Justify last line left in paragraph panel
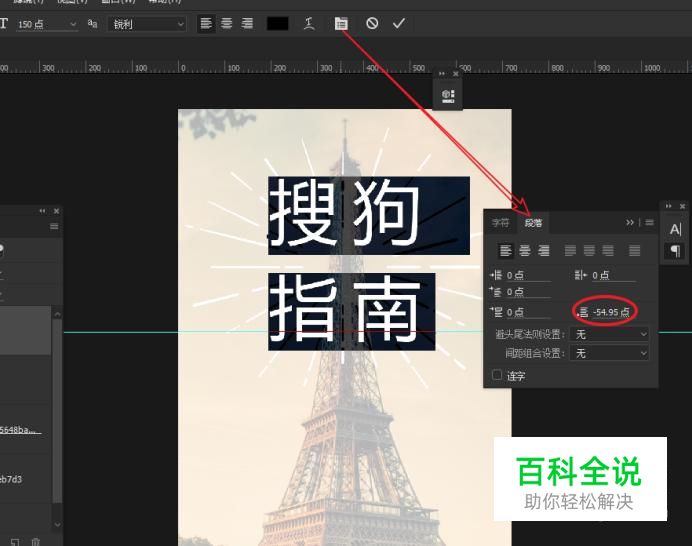This screenshot has height=546, width=692. click(570, 251)
